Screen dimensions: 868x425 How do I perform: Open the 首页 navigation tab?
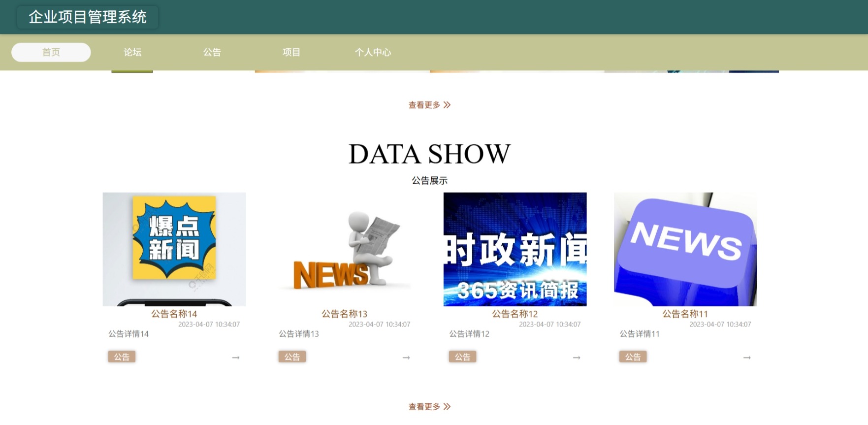(51, 52)
